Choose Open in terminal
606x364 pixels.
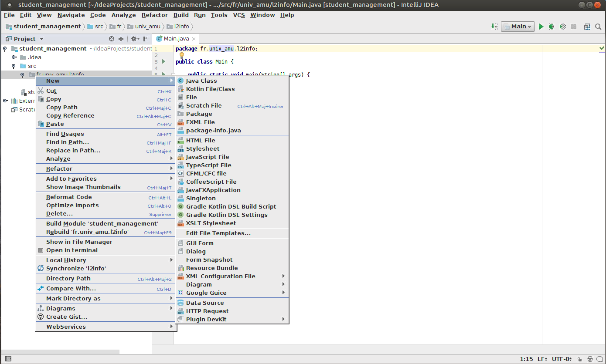[105, 250]
